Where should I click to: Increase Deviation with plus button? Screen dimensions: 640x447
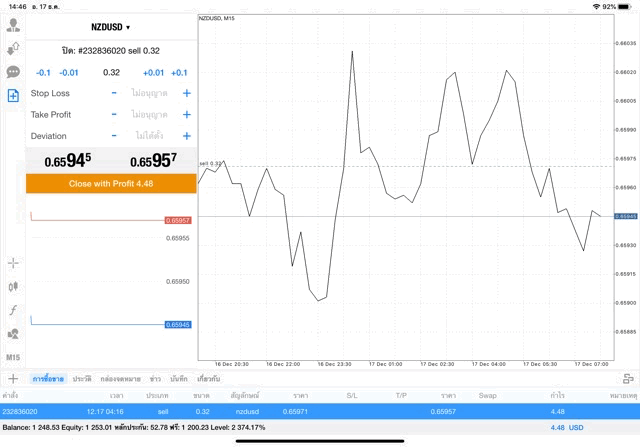click(186, 136)
